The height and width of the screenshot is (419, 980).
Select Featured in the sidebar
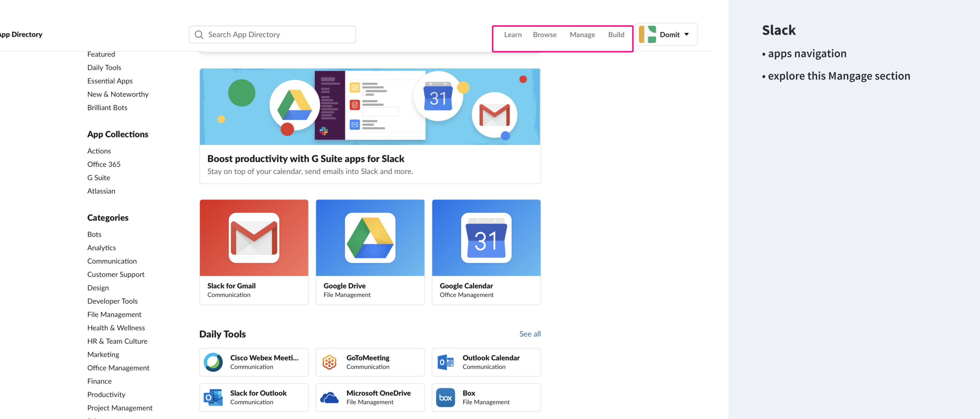tap(101, 54)
